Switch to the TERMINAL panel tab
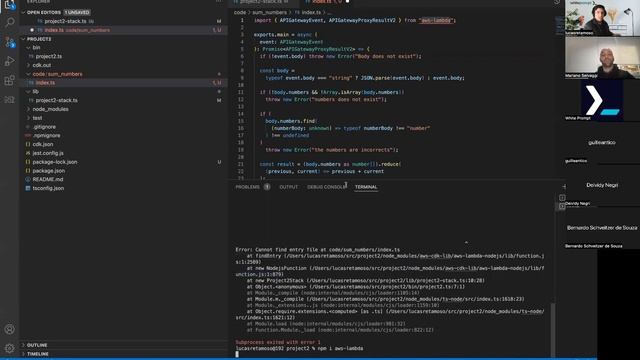Viewport: 640px width, 360px height. point(366,187)
